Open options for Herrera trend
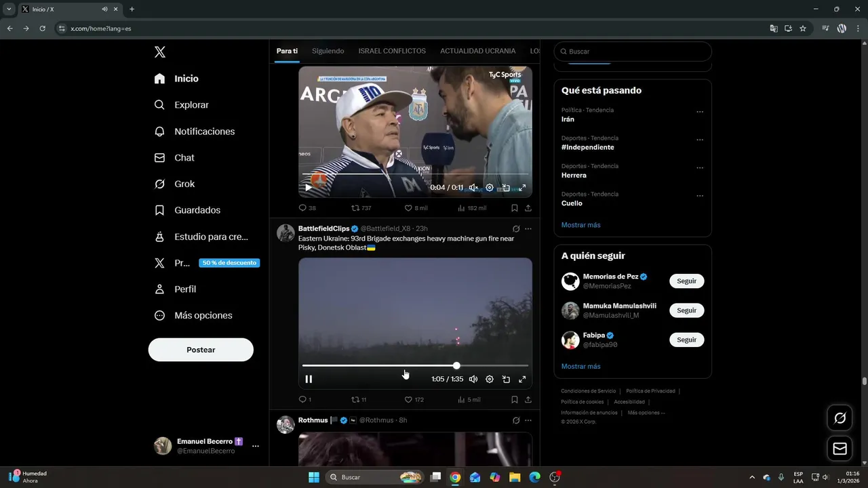 click(x=700, y=168)
